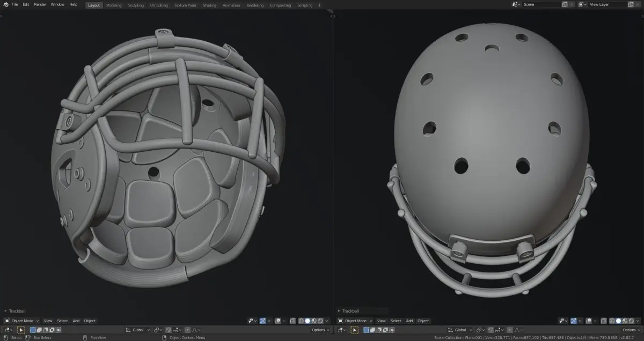Switch to the Rendering workspace tab
Image resolution: width=644 pixels, height=341 pixels.
coord(255,5)
